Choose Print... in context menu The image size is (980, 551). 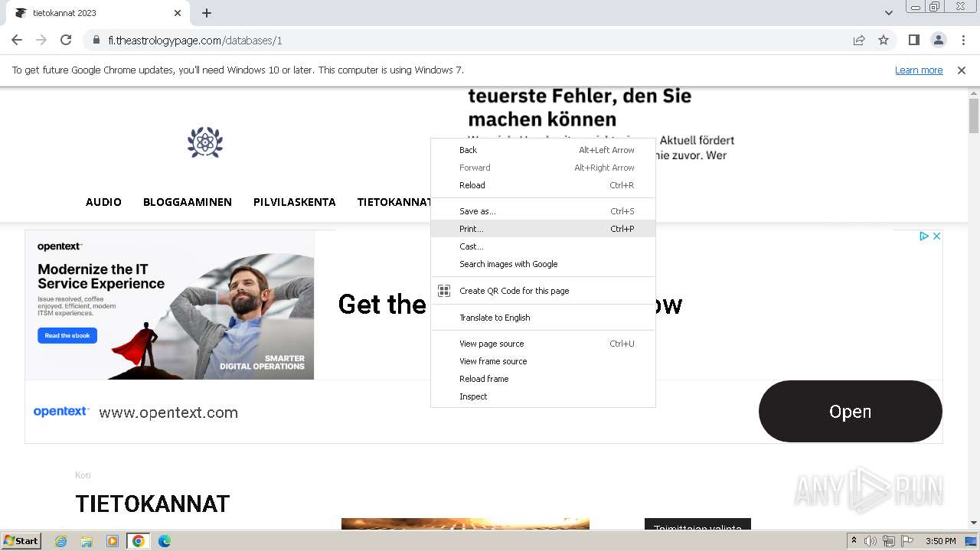(543, 229)
